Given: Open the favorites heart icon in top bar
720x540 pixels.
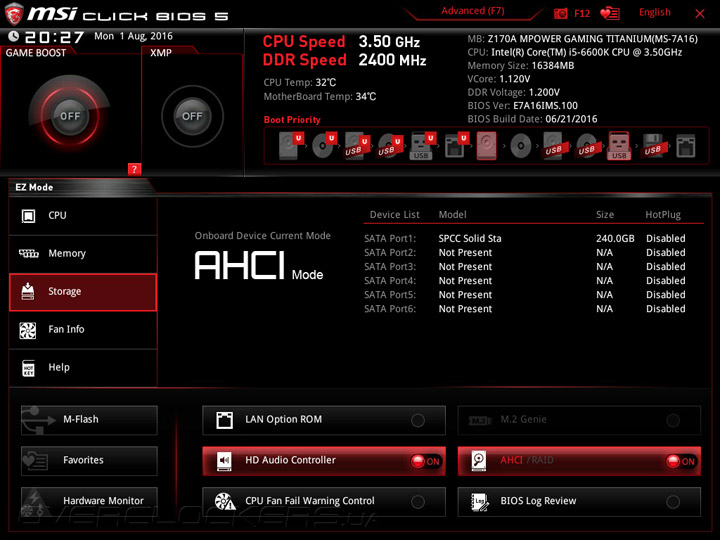Looking at the screenshot, I should click(610, 13).
